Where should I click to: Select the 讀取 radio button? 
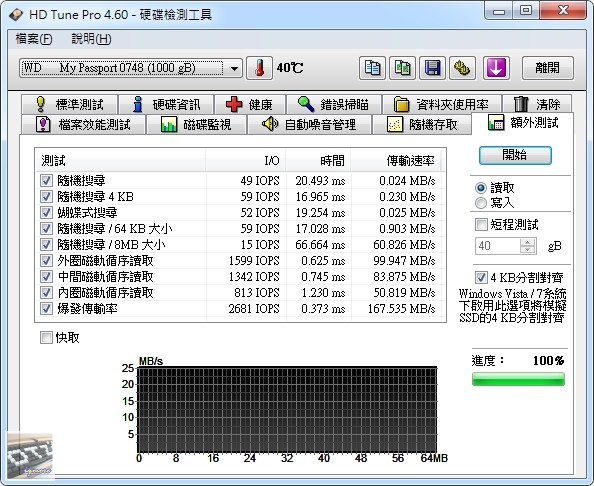(481, 188)
